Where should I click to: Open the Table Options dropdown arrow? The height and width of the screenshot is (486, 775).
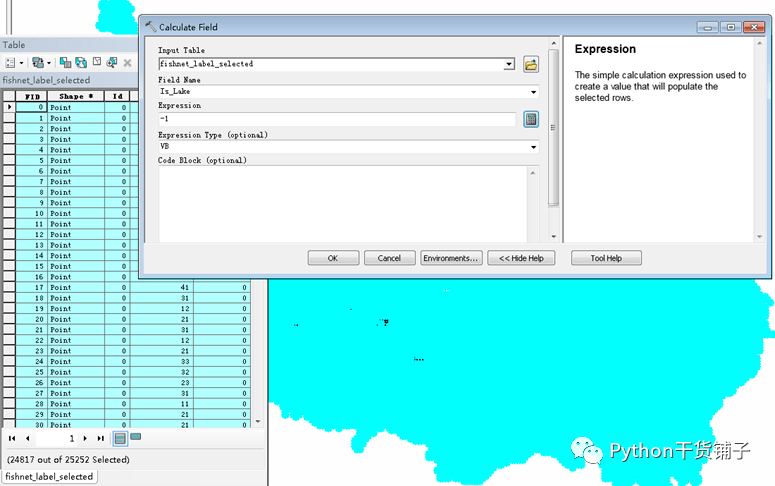pyautogui.click(x=21, y=63)
